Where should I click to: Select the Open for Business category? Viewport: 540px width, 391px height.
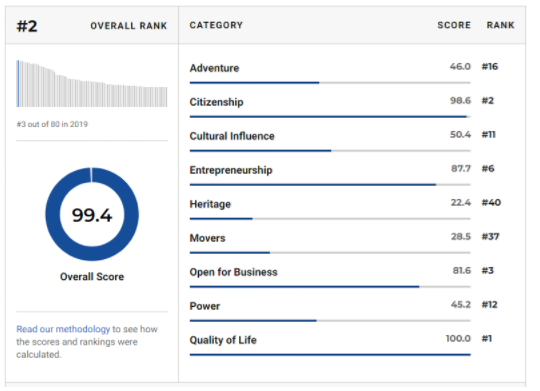point(233,272)
